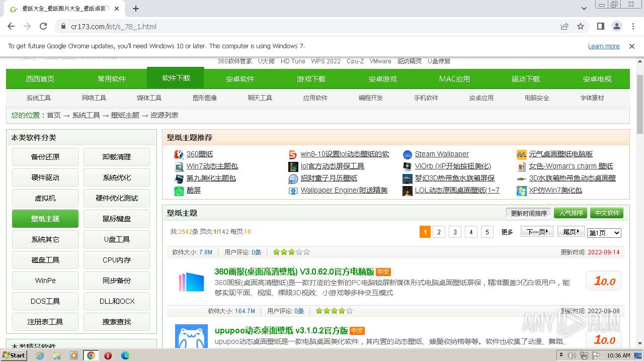Click the 女色-Woman's charm壁纸 icon
Viewport: 644px width, 362px height.
point(521,166)
